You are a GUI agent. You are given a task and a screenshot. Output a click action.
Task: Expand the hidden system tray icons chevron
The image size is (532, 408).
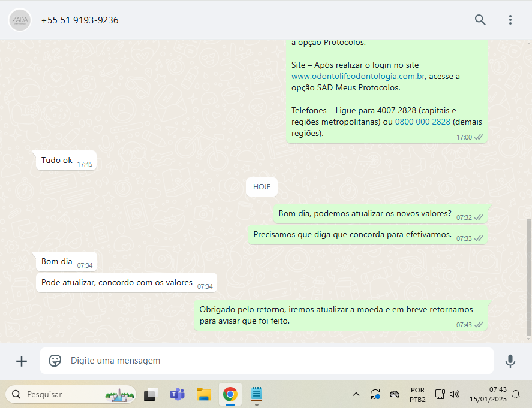click(356, 394)
